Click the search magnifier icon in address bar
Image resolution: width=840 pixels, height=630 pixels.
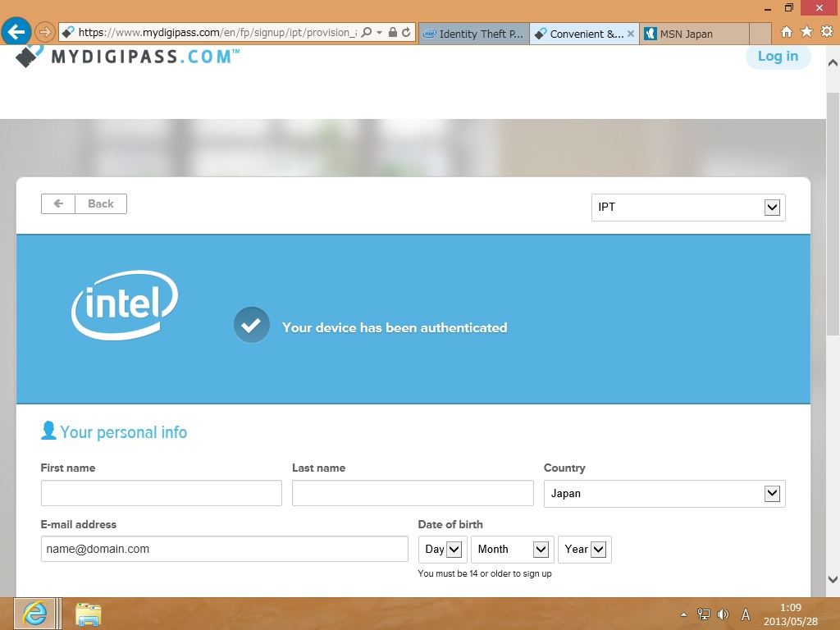(367, 32)
